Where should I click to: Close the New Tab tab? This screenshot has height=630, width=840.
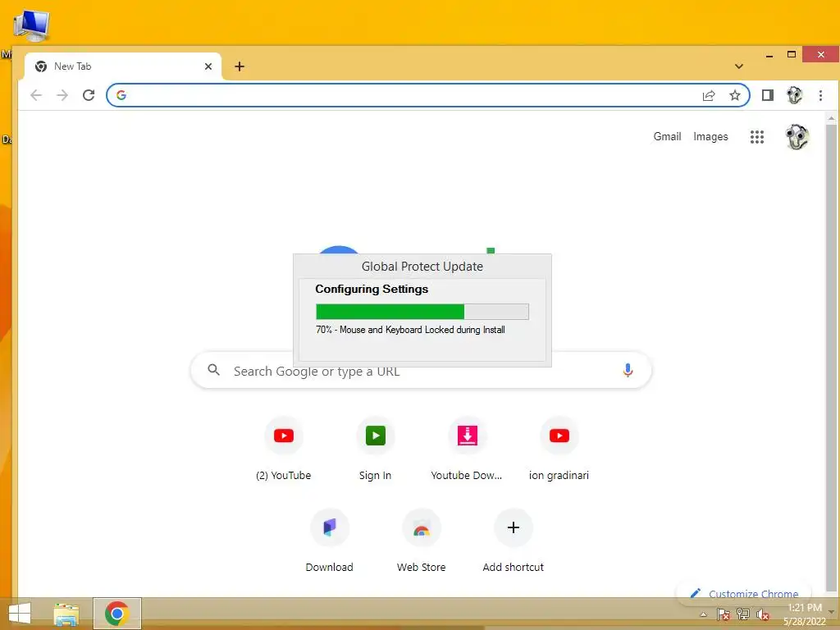[208, 66]
